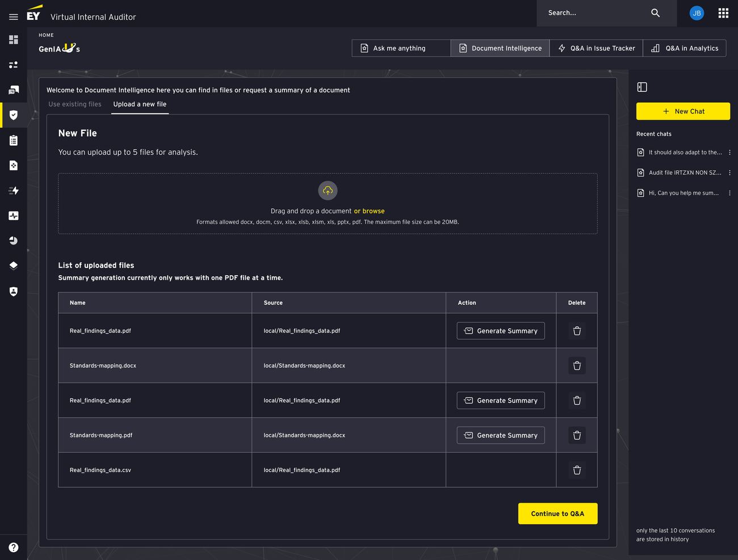
Task: Generate Summary for first Real_findings_data.pdf
Action: tap(501, 331)
